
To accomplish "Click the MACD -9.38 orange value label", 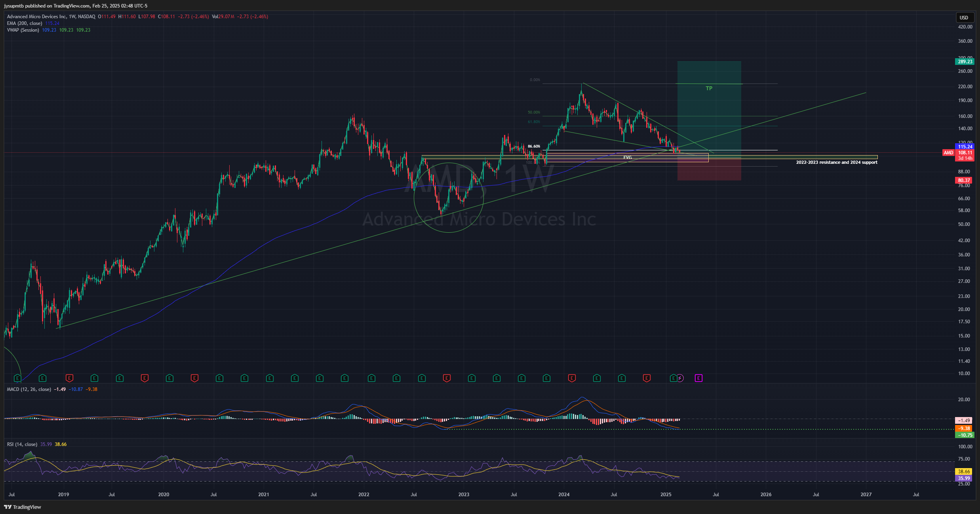I will coord(964,429).
